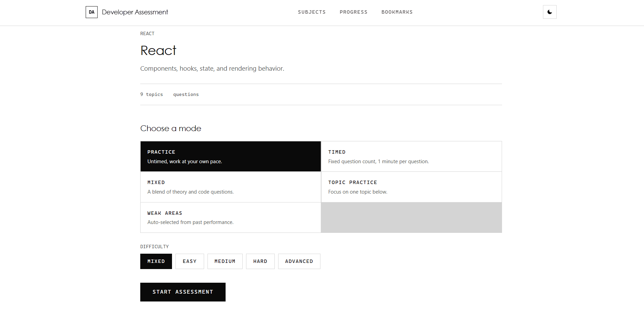
Task: Choose the Weak Areas mode card
Action: [231, 217]
